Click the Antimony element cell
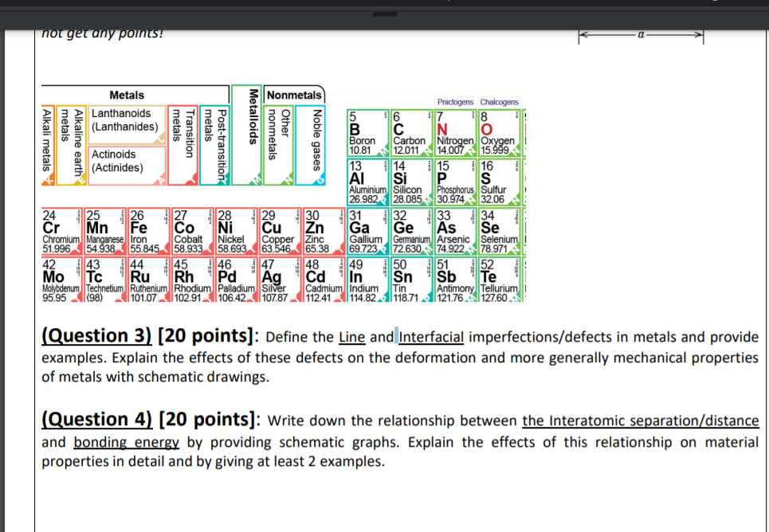 coord(456,280)
